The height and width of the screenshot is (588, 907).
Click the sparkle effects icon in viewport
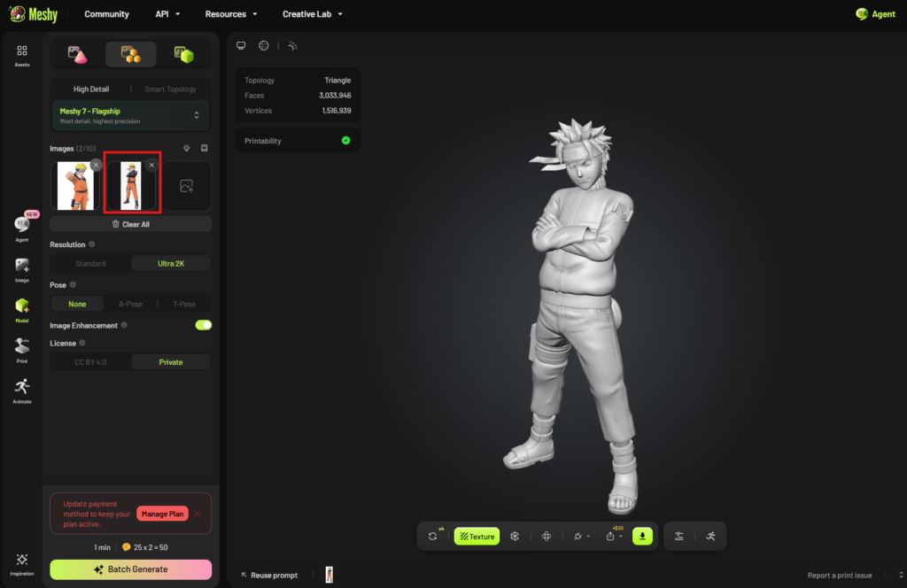coord(292,46)
